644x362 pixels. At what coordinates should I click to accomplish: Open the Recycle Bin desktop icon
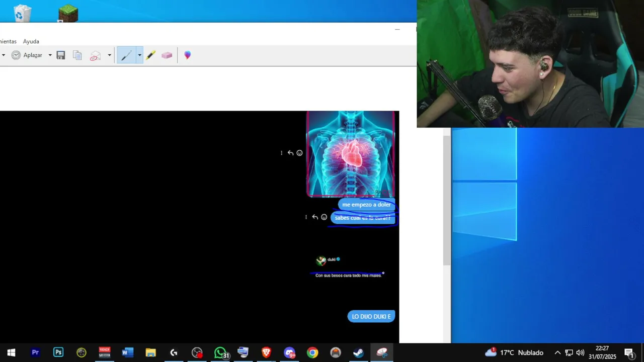point(22,13)
